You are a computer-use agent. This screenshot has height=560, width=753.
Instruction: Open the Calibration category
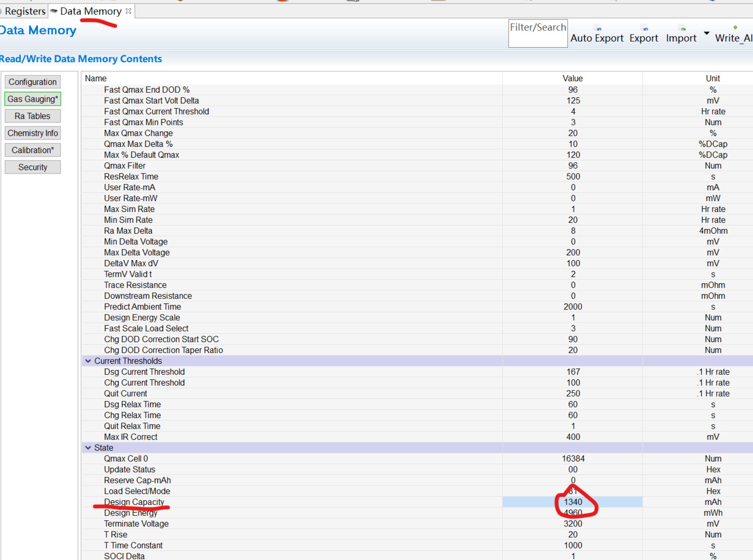(x=32, y=150)
